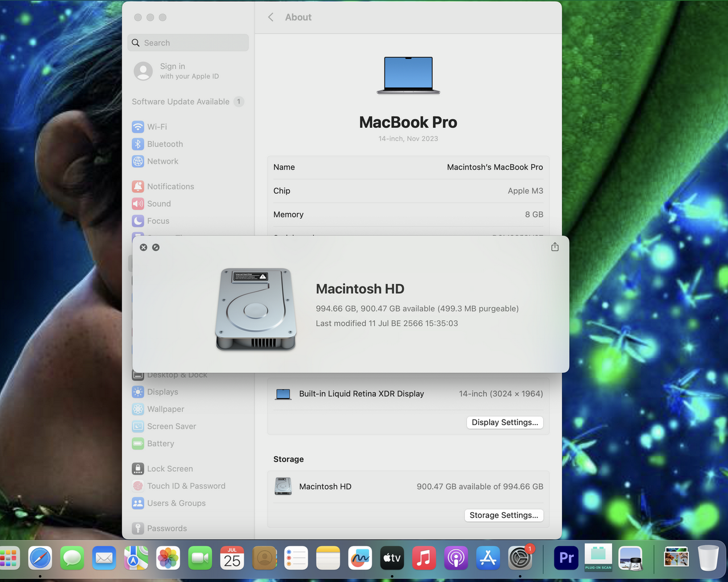The height and width of the screenshot is (582, 728).
Task: Launch Apple TV from the Dock
Action: pyautogui.click(x=392, y=558)
